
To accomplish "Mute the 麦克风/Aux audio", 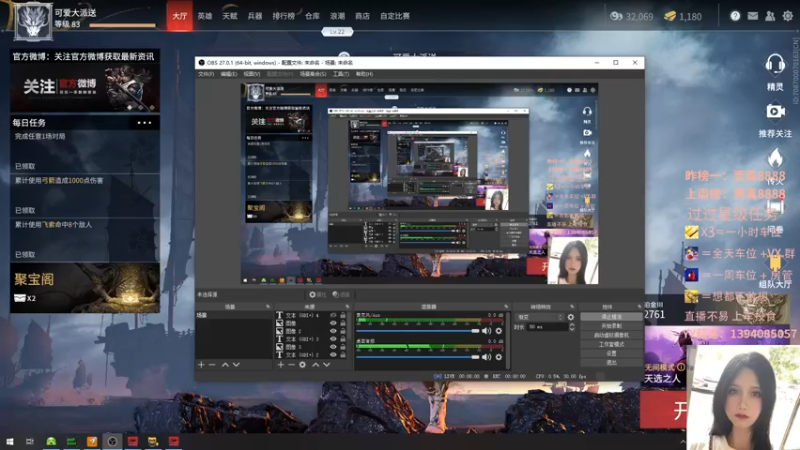I will pos(486,331).
